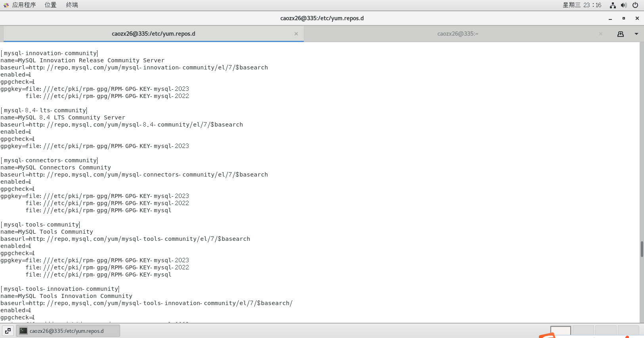Click the [mysql-8.4-lts-community] section header
This screenshot has width=644, height=338.
pyautogui.click(x=44, y=110)
